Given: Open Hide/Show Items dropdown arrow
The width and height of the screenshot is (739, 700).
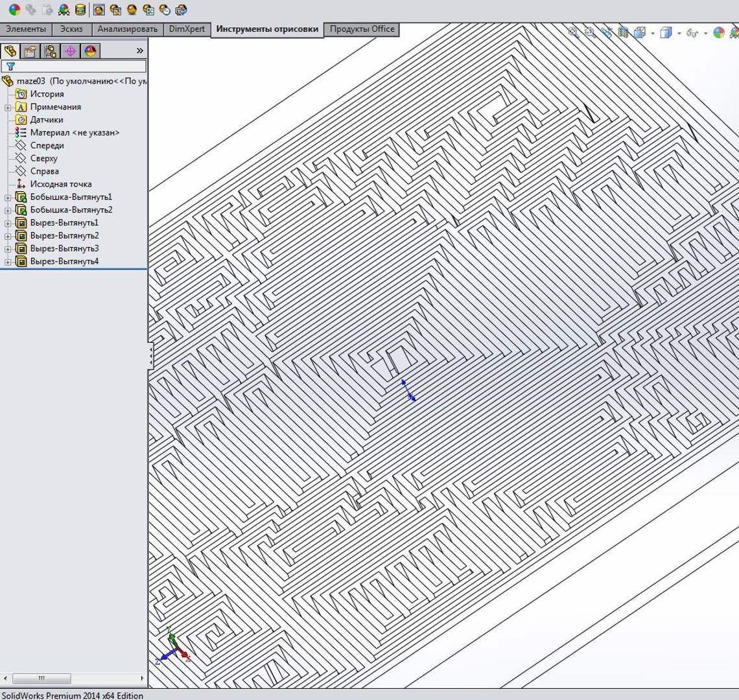Looking at the screenshot, I should coord(705,33).
